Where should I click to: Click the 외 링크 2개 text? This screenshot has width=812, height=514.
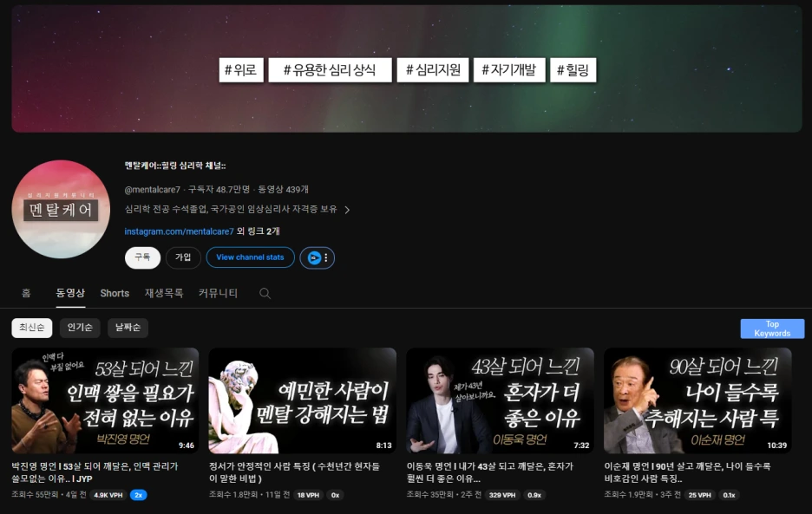tap(258, 231)
